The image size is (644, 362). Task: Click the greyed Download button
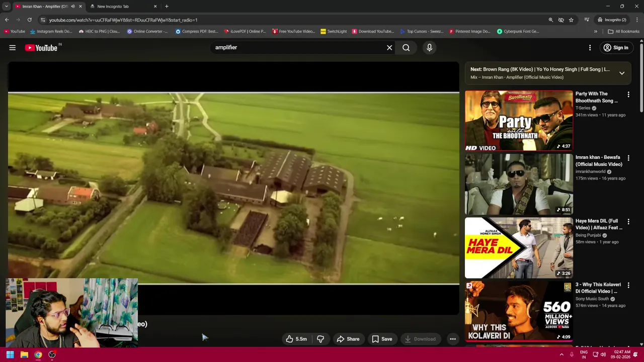(x=420, y=339)
